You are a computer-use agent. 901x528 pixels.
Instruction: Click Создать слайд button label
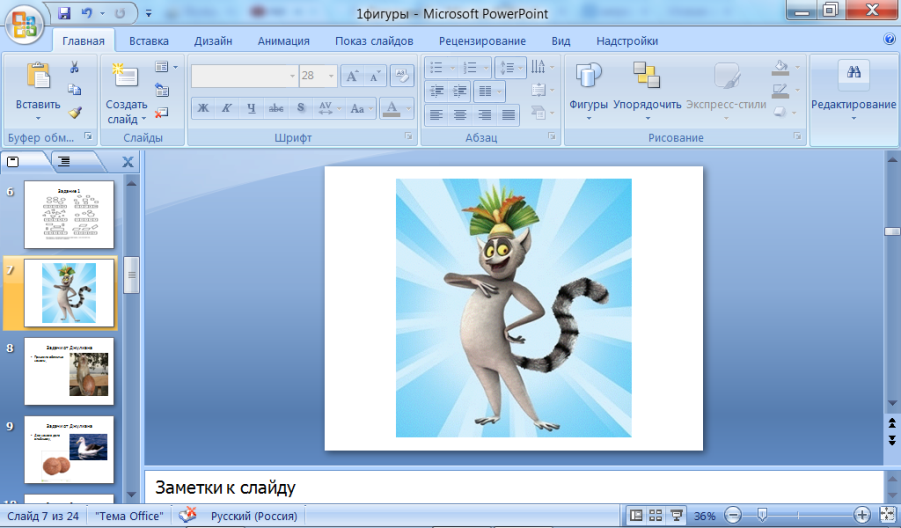pos(126,111)
